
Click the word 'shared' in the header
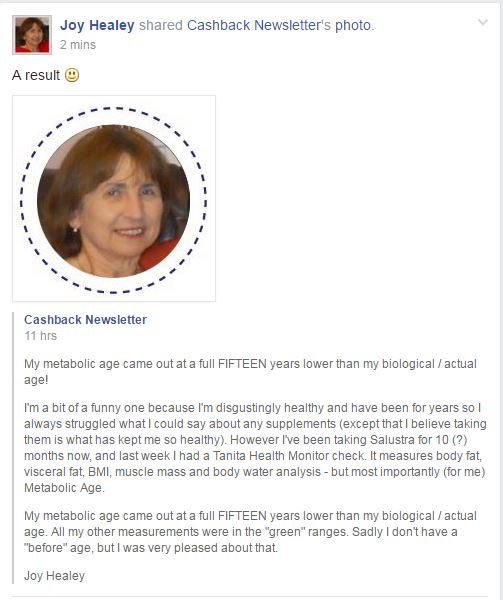coord(161,25)
